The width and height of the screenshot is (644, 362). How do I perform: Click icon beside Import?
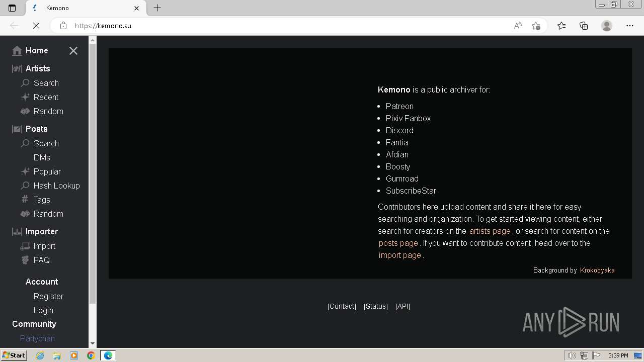click(25, 246)
